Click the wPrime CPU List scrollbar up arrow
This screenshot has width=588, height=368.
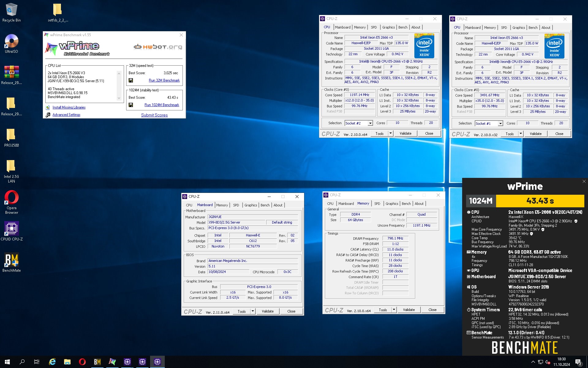click(119, 73)
